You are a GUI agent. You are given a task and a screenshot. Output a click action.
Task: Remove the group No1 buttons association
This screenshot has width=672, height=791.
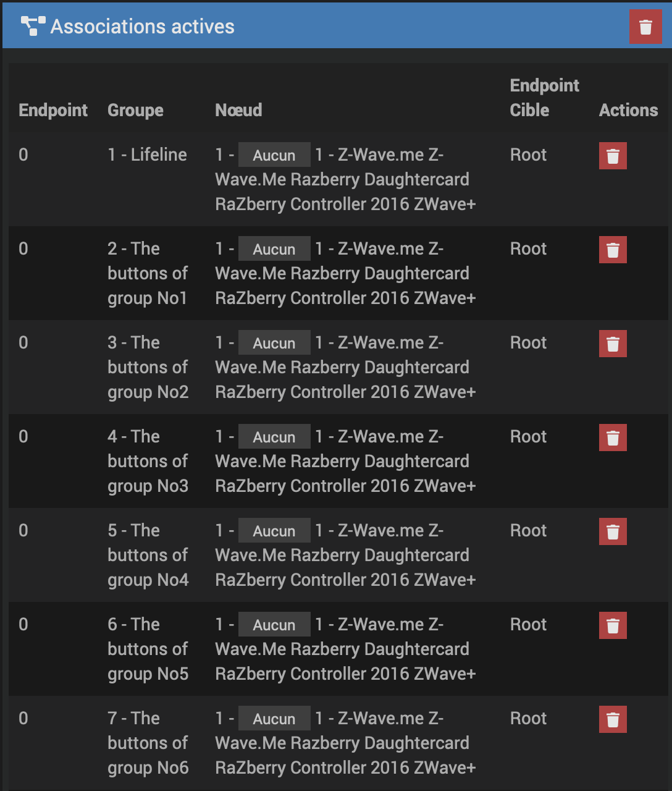pyautogui.click(x=613, y=250)
